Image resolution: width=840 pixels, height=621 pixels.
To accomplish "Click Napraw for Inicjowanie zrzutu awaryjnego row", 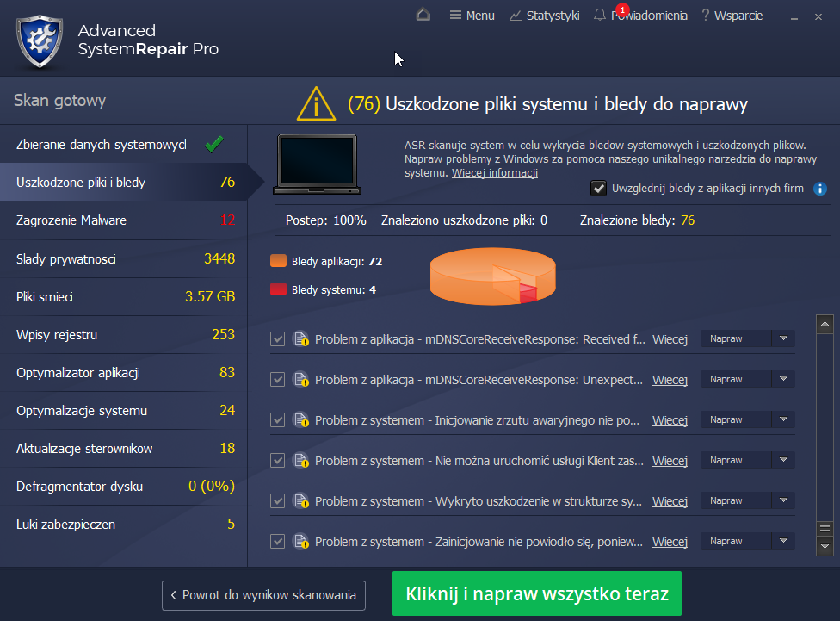I will (736, 419).
